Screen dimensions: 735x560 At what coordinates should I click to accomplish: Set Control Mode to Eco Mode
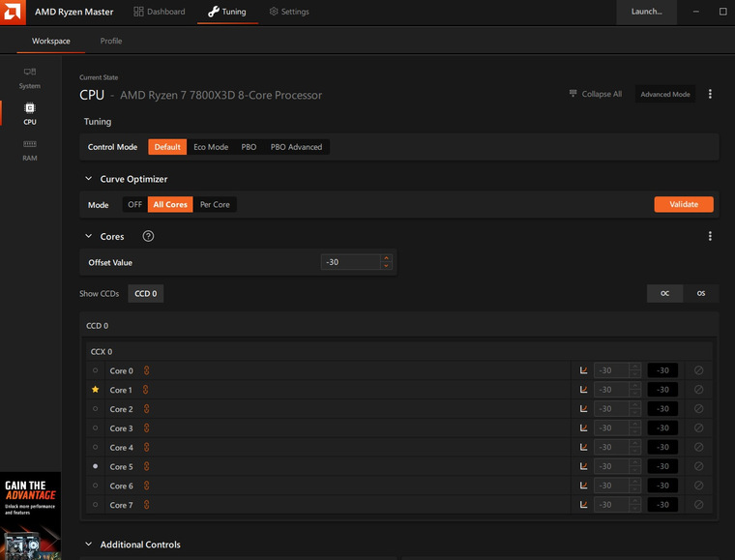pyautogui.click(x=211, y=147)
